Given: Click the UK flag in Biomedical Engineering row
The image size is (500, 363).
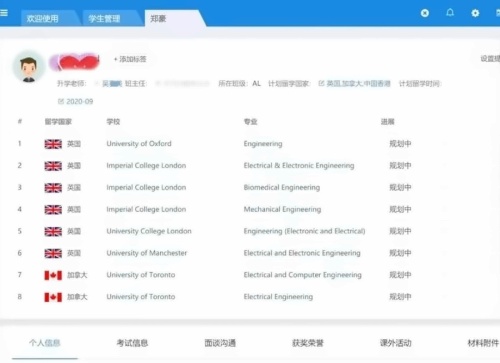Looking at the screenshot, I should tap(53, 188).
